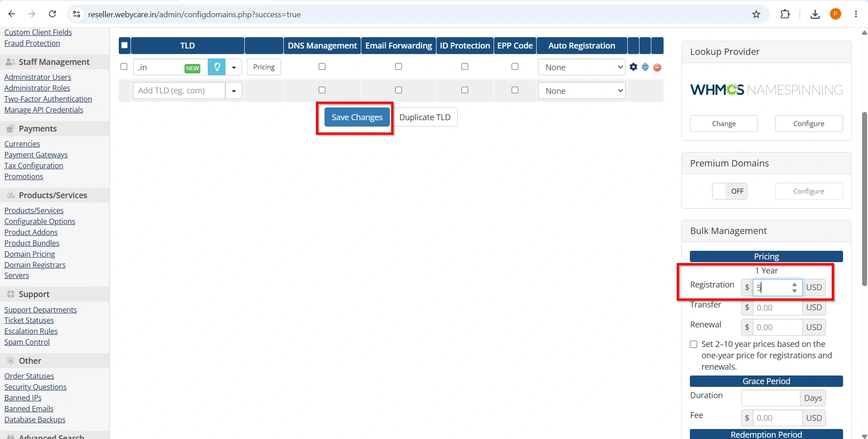Screen dimensions: 868x439
Task: Open the dropdown caret next to .in
Action: pos(234,67)
